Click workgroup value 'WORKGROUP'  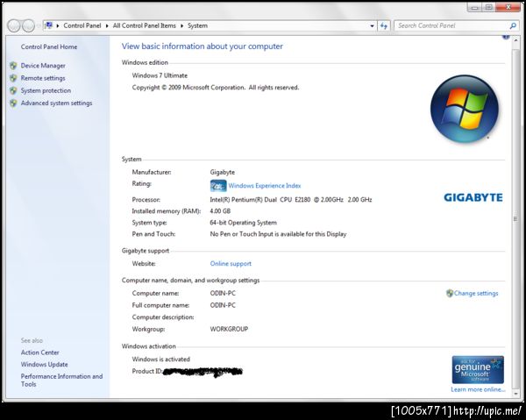click(x=229, y=329)
